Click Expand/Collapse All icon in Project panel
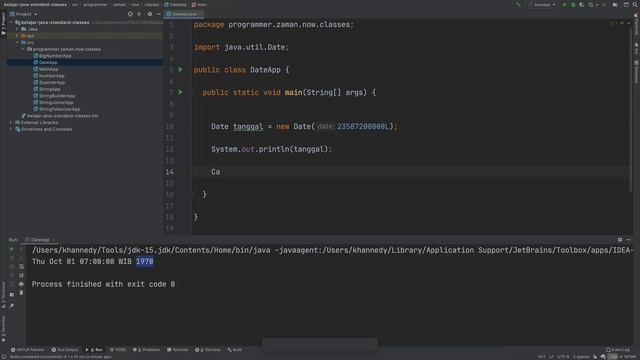The width and height of the screenshot is (640, 360). point(139,14)
